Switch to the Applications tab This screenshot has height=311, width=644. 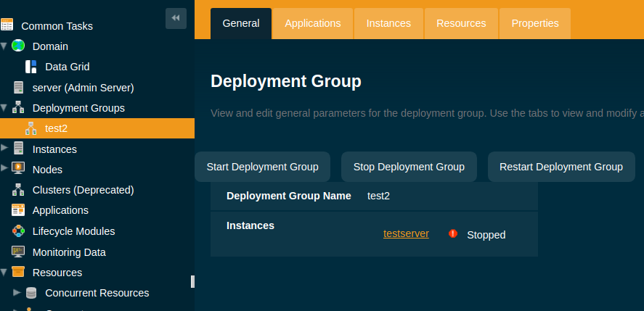coord(312,23)
